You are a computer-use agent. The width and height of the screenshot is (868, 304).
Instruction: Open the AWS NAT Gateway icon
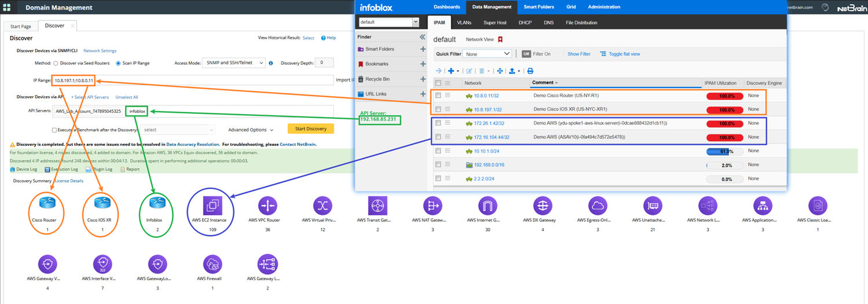pos(432,206)
